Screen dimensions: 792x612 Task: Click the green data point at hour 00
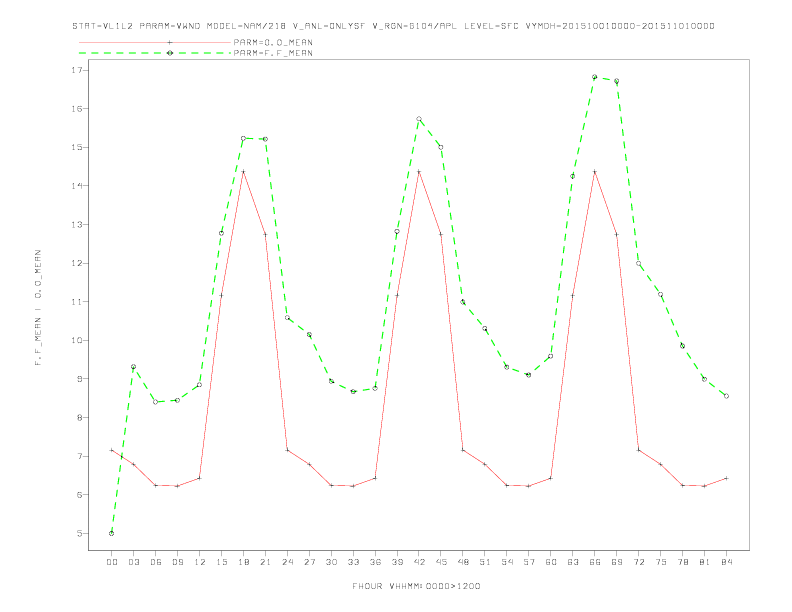[x=112, y=533]
